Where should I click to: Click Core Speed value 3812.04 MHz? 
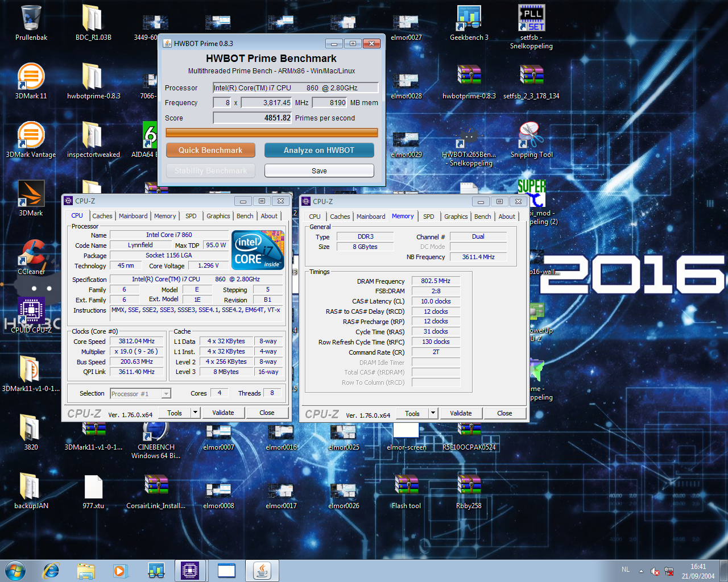point(136,341)
